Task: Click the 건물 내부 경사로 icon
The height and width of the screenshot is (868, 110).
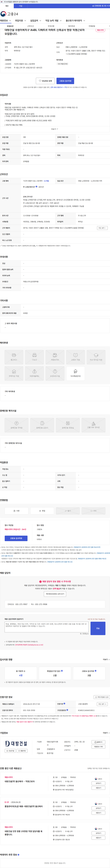Action: 93,425
